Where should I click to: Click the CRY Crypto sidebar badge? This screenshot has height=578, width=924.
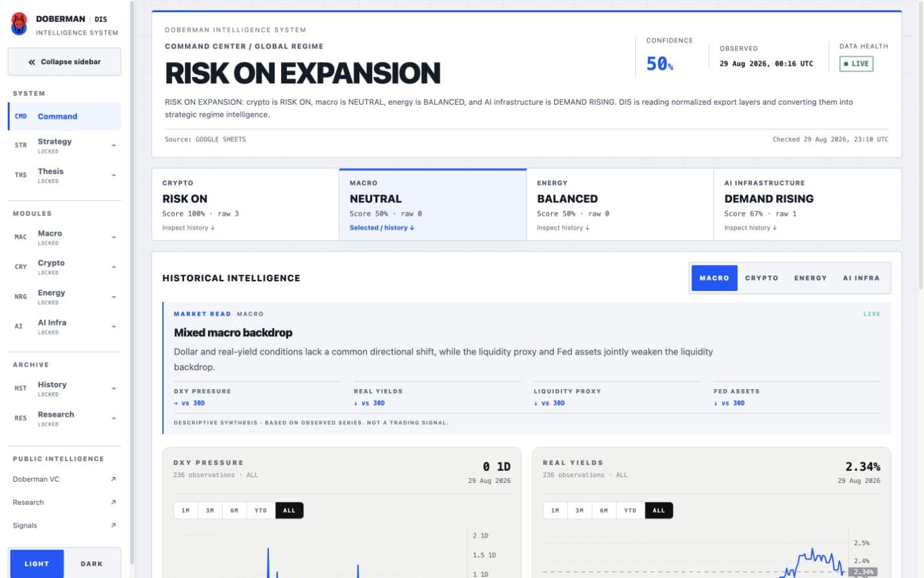(21, 267)
